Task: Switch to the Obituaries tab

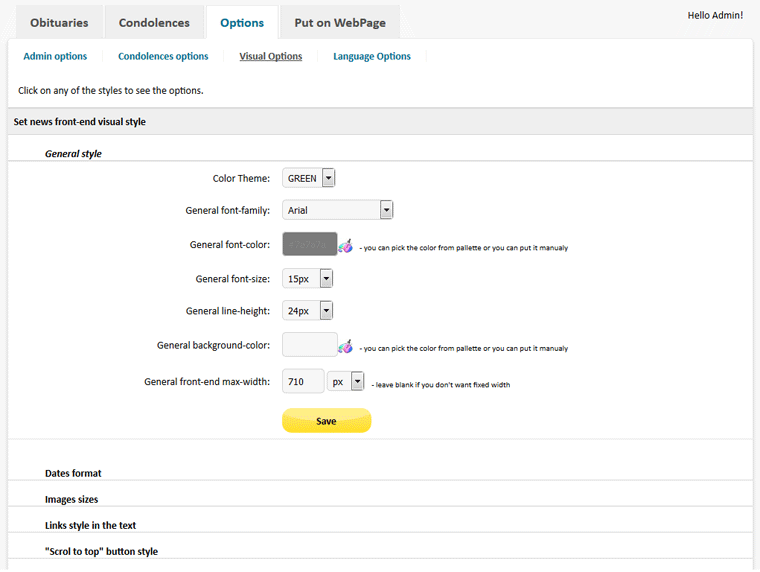Action: (x=59, y=22)
